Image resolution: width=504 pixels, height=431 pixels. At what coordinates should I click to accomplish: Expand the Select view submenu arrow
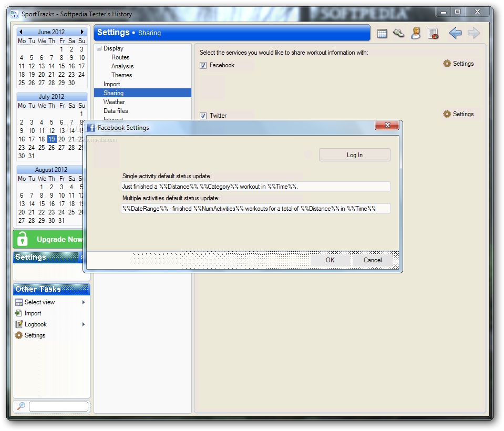[x=84, y=302]
